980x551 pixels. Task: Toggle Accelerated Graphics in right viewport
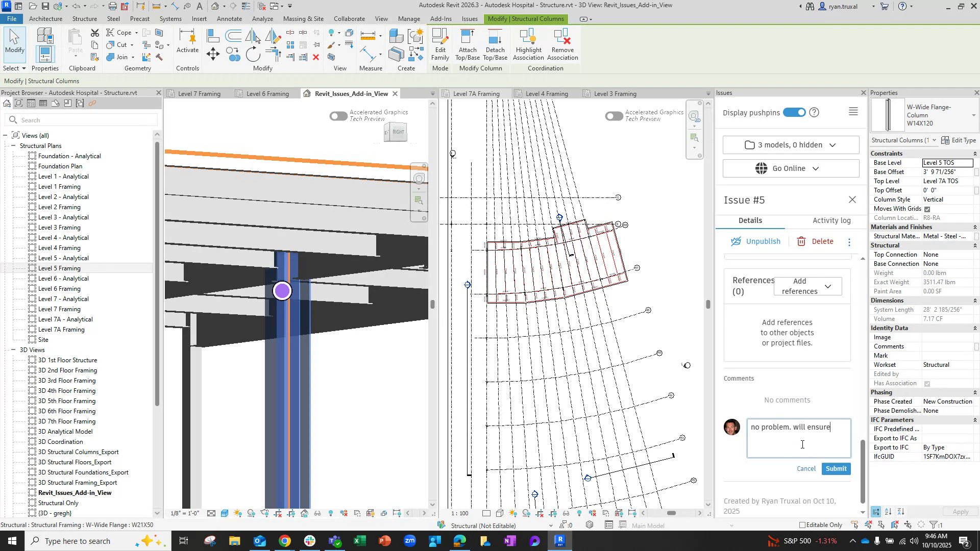point(614,116)
